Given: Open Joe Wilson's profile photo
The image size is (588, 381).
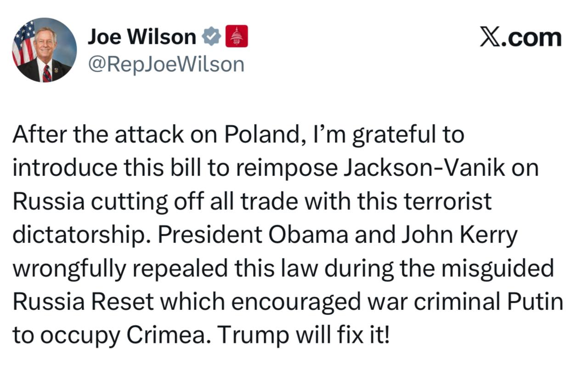Looking at the screenshot, I should [44, 50].
